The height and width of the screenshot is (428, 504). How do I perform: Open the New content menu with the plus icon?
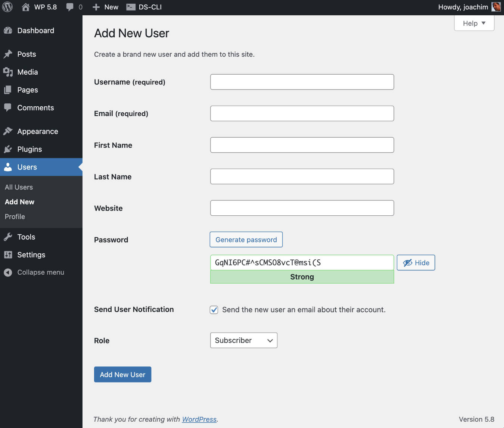96,7
